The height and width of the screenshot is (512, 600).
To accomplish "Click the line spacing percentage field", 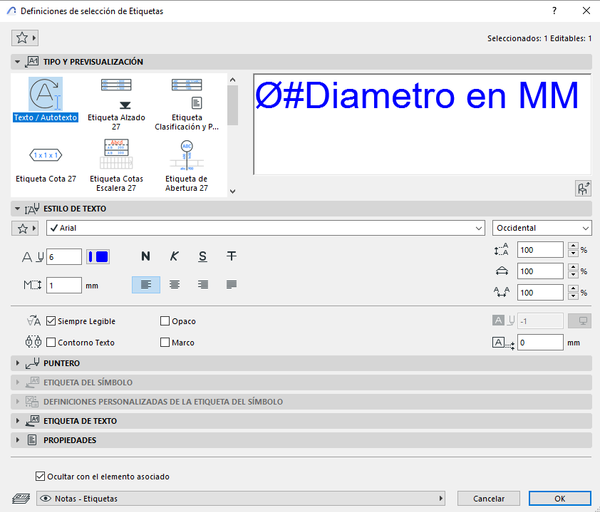I will 540,250.
